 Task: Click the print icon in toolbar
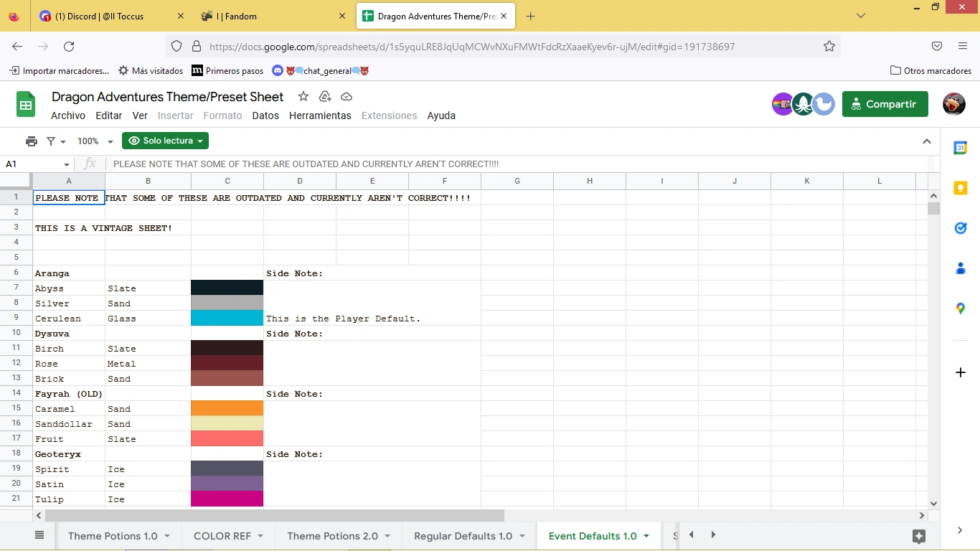(x=31, y=141)
